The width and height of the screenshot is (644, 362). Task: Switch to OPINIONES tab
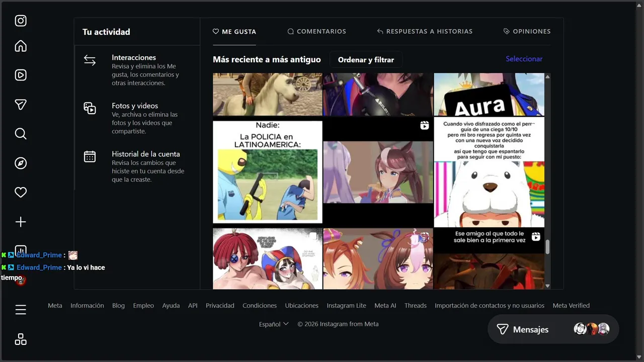(x=527, y=31)
